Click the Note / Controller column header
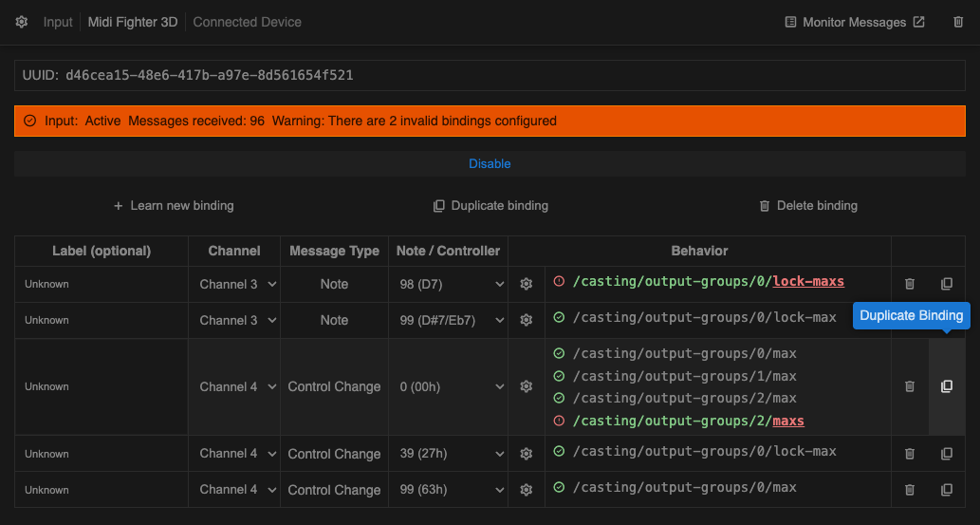This screenshot has height=525, width=980. 448,251
